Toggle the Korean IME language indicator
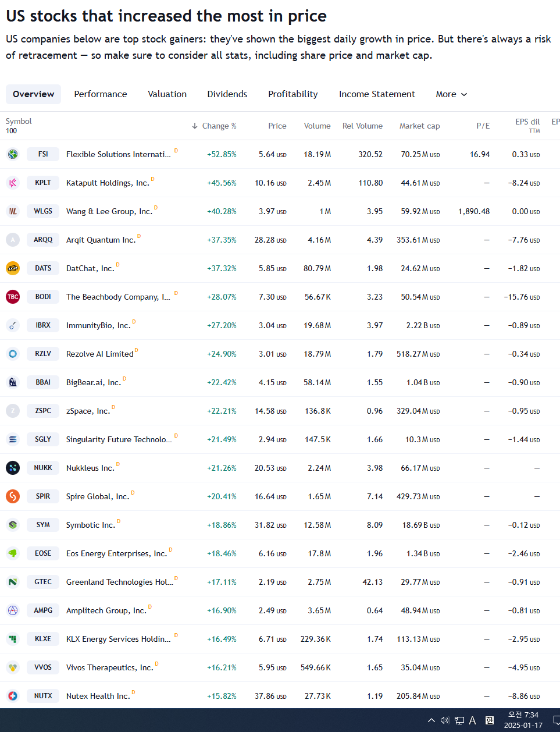 (490, 720)
